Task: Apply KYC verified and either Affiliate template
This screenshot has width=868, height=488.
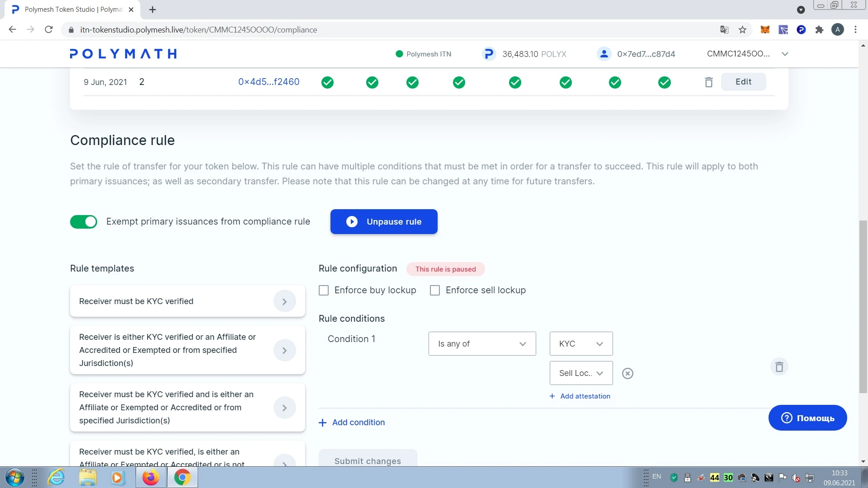Action: click(x=187, y=408)
